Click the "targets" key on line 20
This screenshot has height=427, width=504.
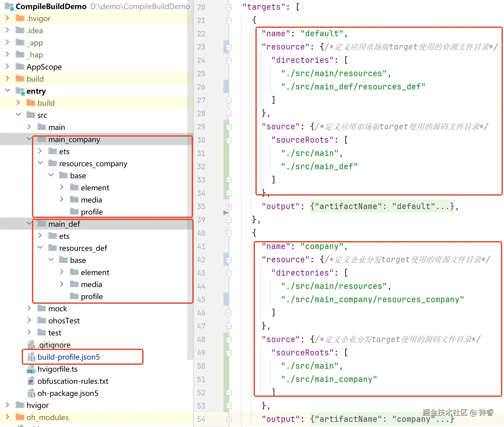coord(264,7)
